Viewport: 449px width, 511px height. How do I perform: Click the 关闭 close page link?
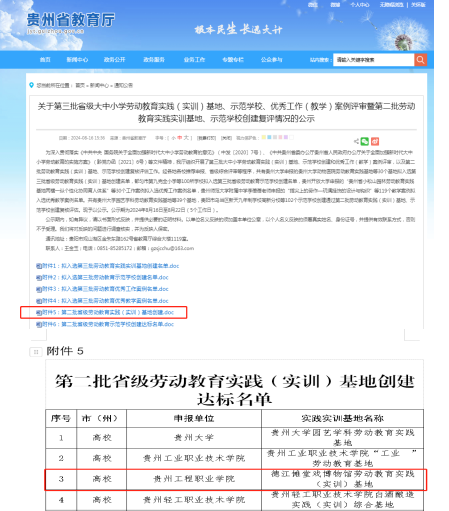click(x=227, y=138)
